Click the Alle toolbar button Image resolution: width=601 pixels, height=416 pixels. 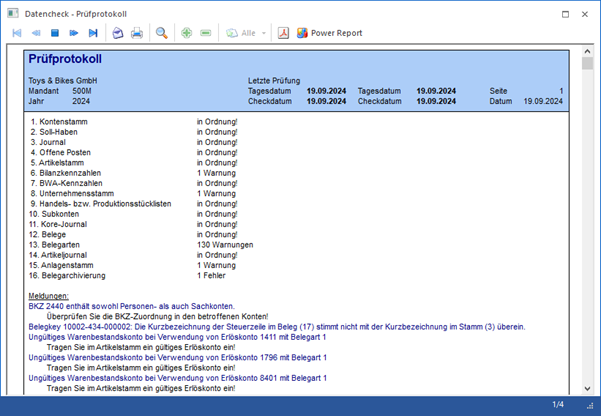tap(240, 33)
